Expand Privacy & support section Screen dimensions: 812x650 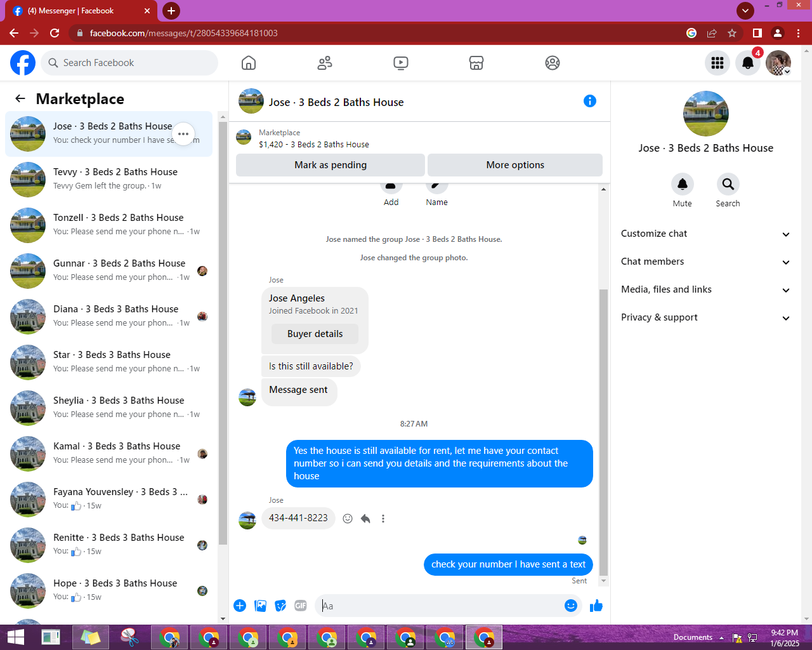point(705,317)
